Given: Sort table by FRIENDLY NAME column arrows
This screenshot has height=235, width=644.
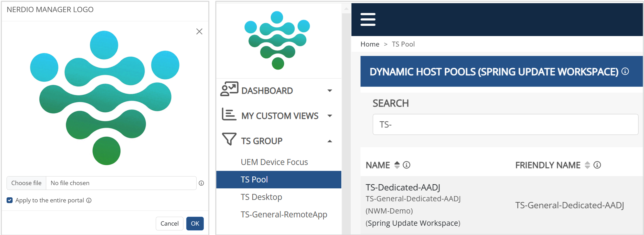Looking at the screenshot, I should [x=587, y=165].
